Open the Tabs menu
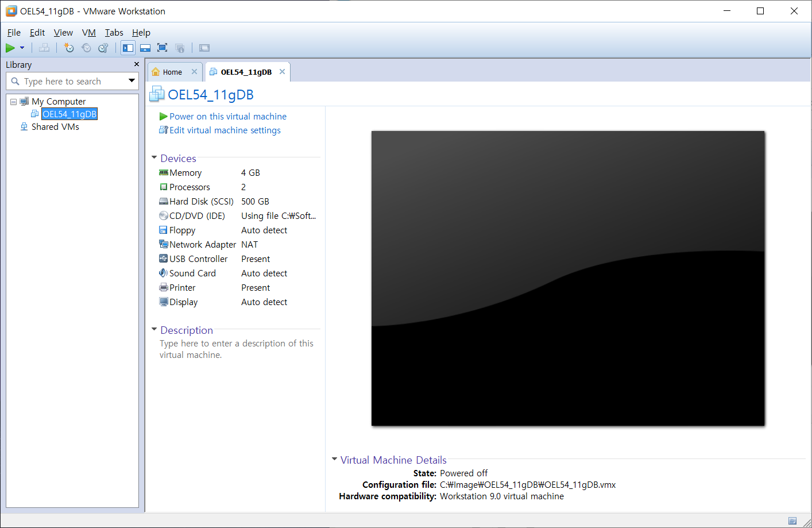 [x=114, y=33]
